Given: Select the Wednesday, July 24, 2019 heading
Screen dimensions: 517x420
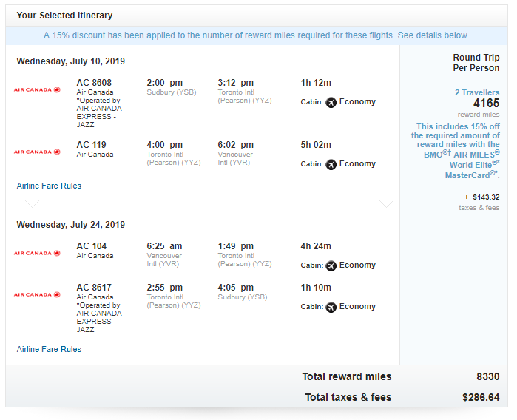Looking at the screenshot, I should 71,225.
